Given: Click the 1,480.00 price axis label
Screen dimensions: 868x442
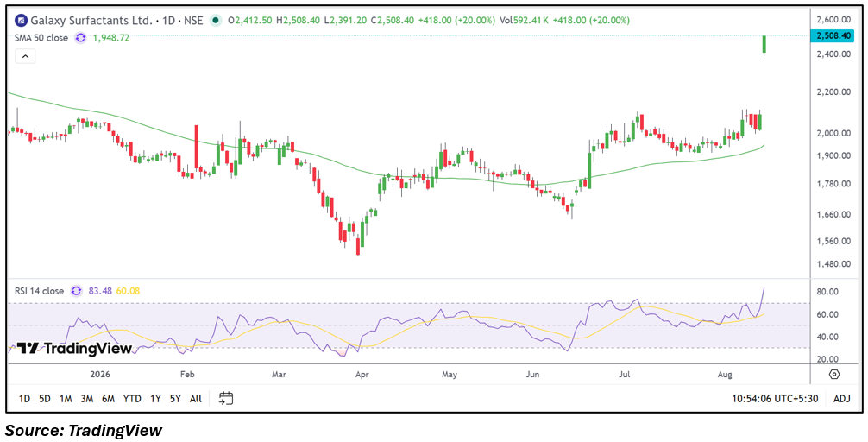Looking at the screenshot, I should (833, 263).
